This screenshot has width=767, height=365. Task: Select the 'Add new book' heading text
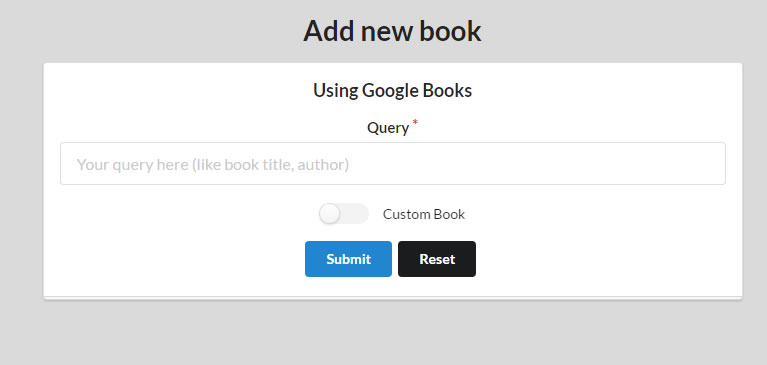pyautogui.click(x=392, y=31)
